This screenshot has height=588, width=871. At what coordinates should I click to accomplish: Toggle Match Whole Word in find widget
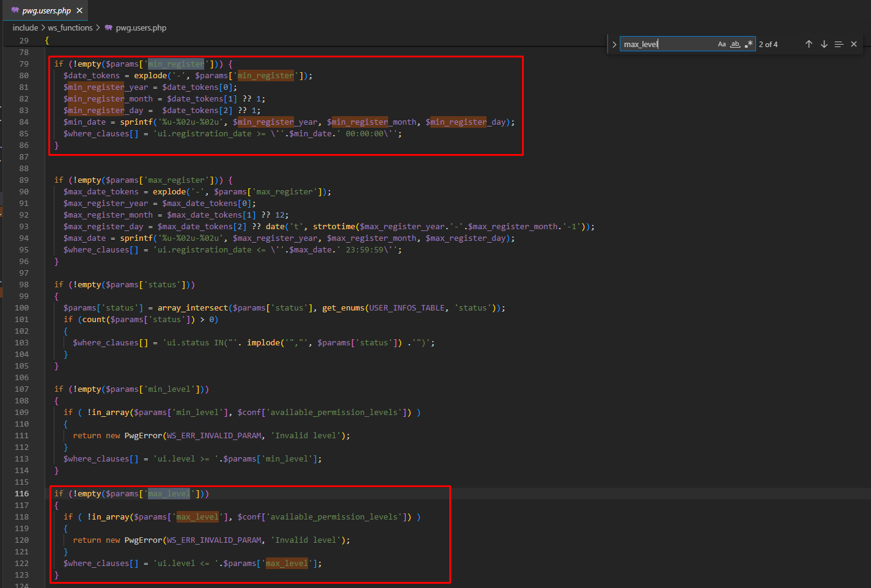coord(735,44)
